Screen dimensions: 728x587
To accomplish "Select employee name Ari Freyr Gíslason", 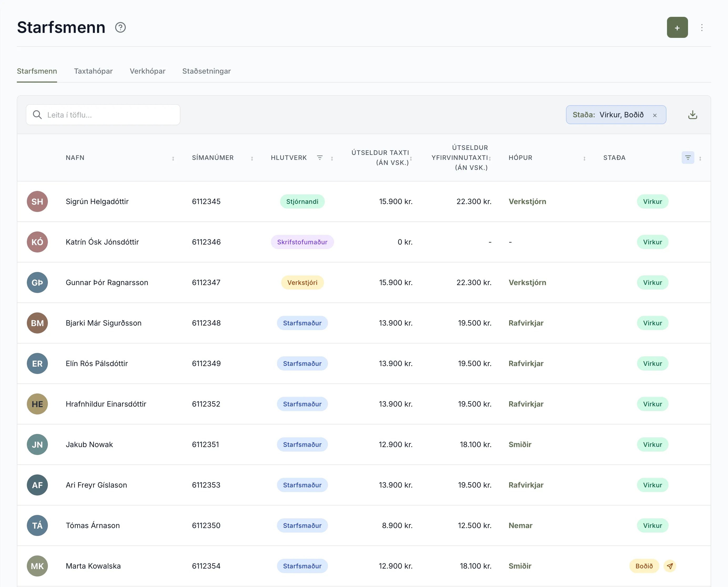I will point(96,485).
